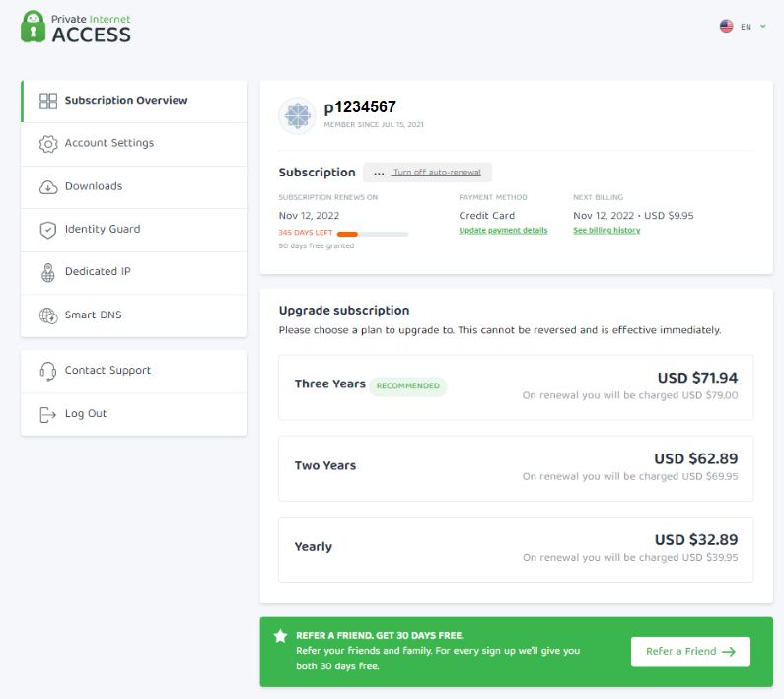Click See billing history link

point(606,231)
